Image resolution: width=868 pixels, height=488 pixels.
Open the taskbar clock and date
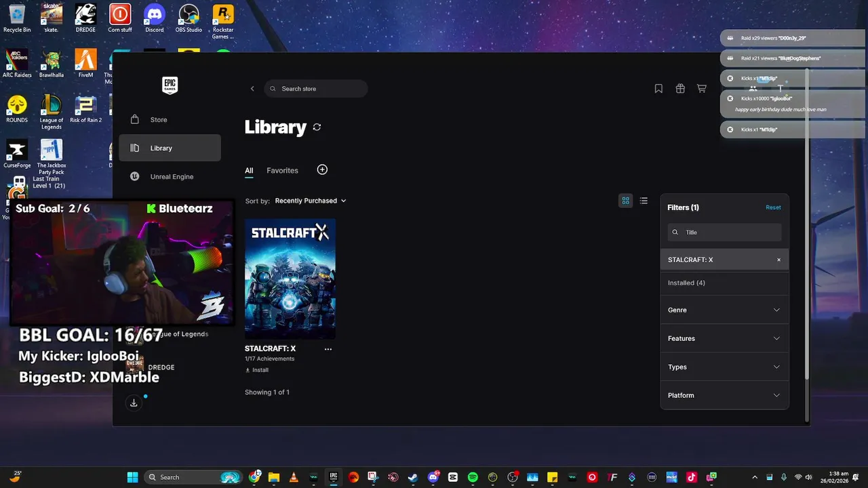(833, 477)
